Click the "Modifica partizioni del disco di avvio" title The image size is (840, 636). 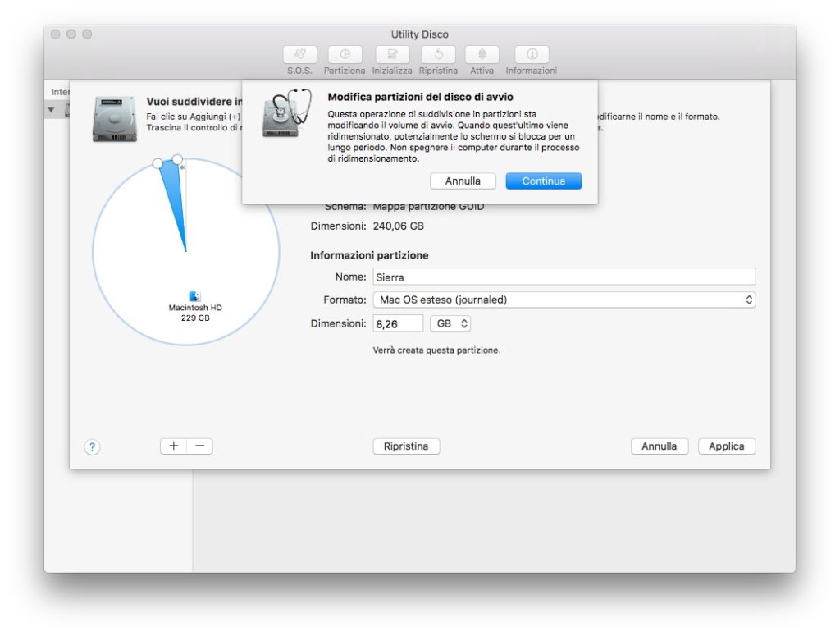coord(421,97)
